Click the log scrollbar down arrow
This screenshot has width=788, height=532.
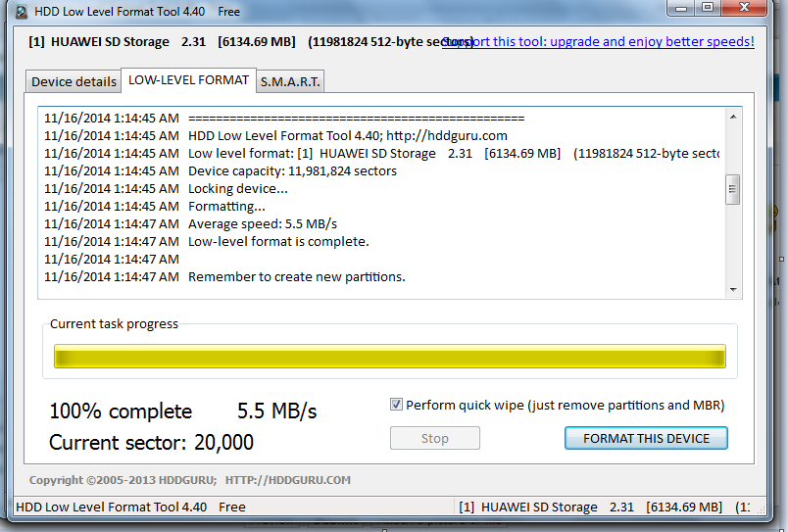pyautogui.click(x=733, y=290)
